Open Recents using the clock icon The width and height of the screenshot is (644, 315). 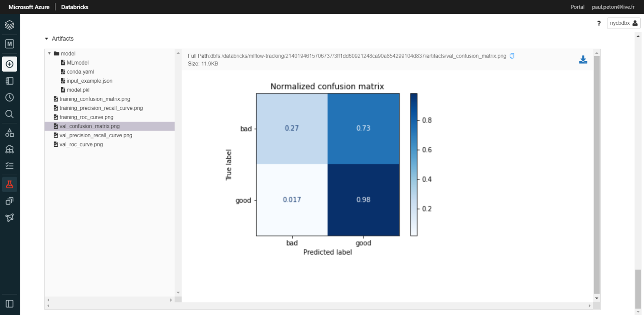[9, 97]
